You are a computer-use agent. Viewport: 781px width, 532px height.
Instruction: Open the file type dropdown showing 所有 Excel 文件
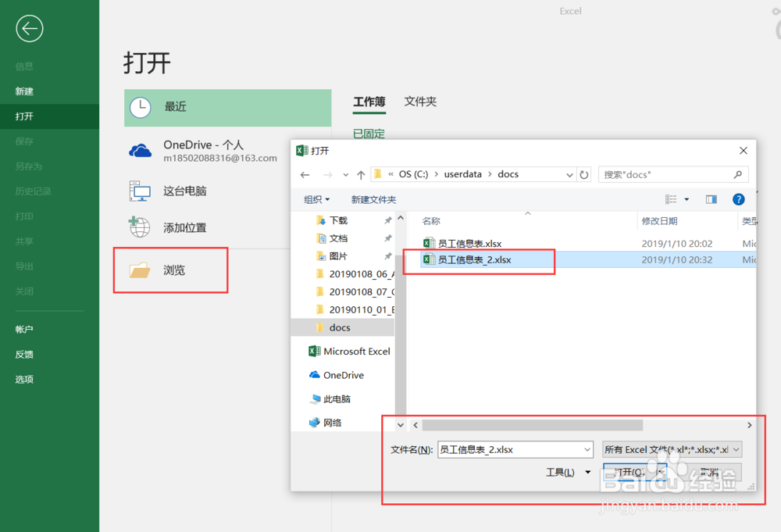pos(670,449)
